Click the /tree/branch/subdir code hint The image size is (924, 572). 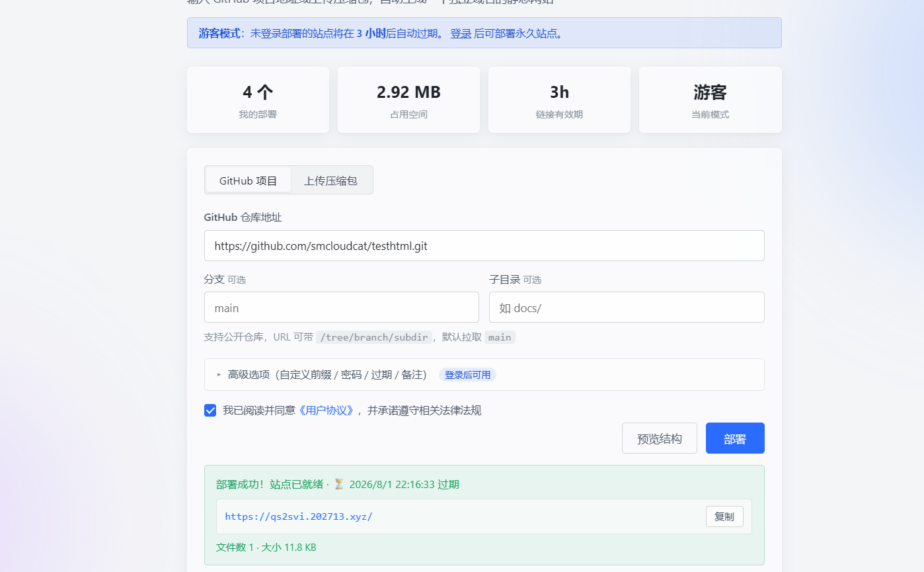point(374,337)
